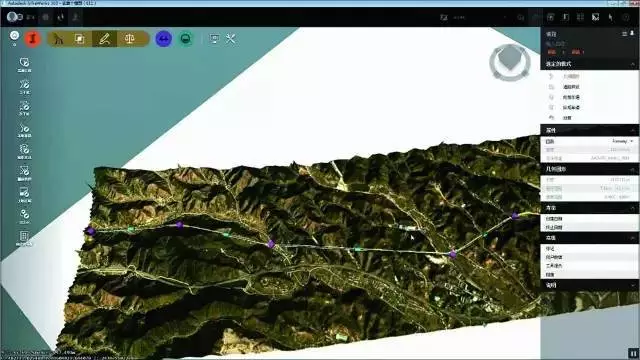Select the third row in the mode list
Viewport: 640px width, 360px height.
pyautogui.click(x=589, y=97)
